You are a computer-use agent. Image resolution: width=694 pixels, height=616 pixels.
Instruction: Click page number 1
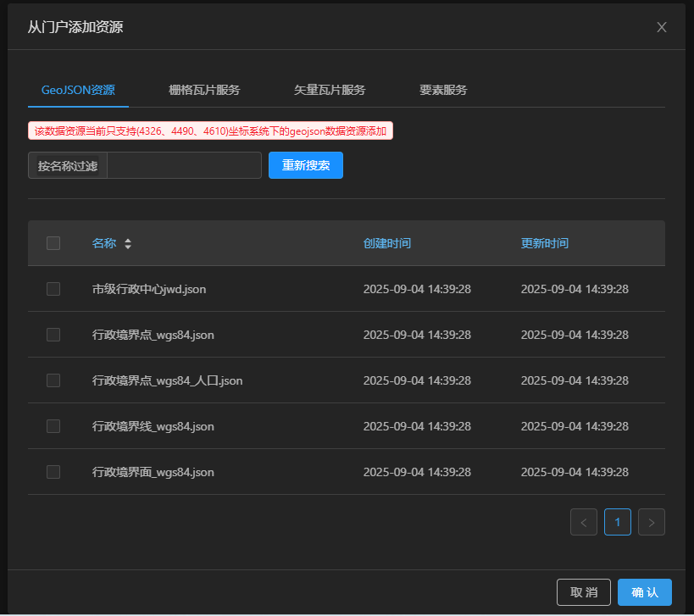(617, 522)
